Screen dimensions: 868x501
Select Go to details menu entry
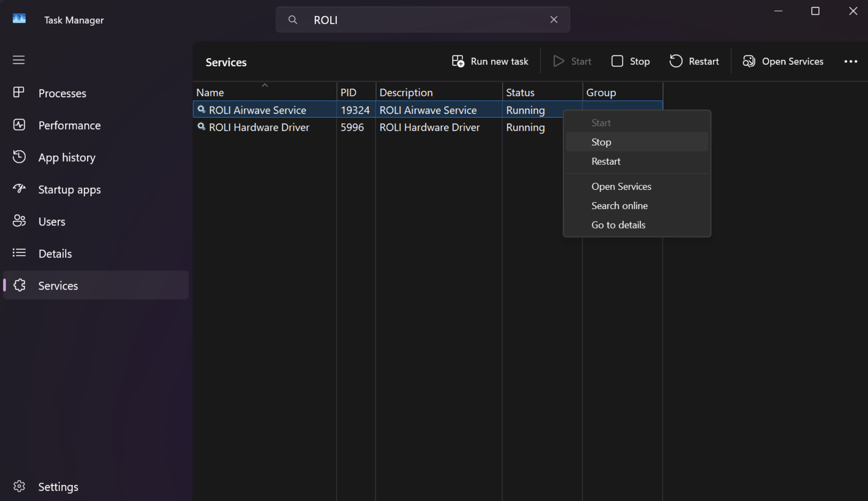click(618, 225)
